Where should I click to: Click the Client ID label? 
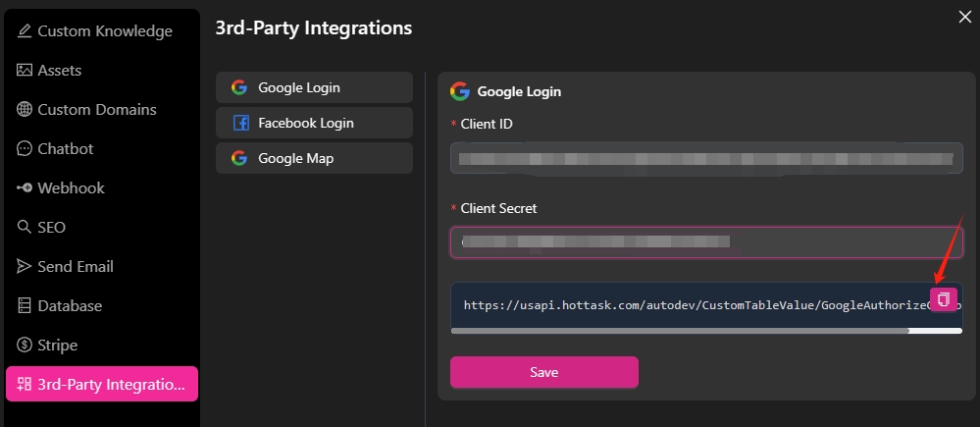487,124
